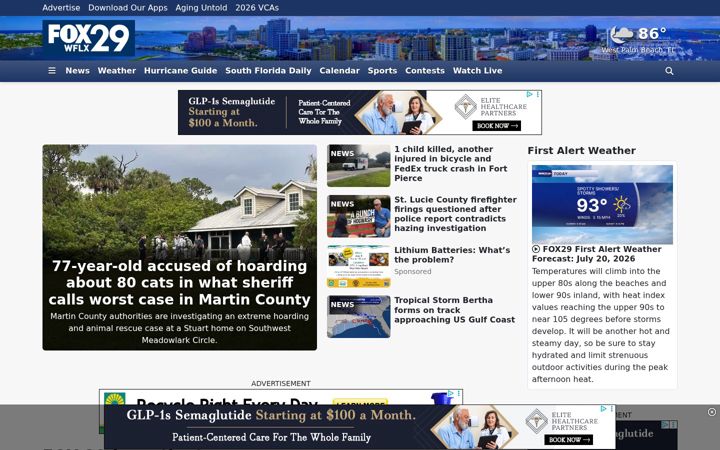The width and height of the screenshot is (720, 450).
Task: Open FOX29 First Alert Weather Forecast July 20 link
Action: [x=596, y=254]
